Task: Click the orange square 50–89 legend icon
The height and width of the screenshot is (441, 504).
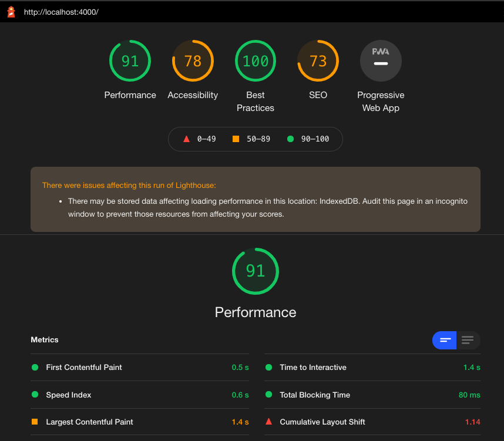Action: coord(236,139)
